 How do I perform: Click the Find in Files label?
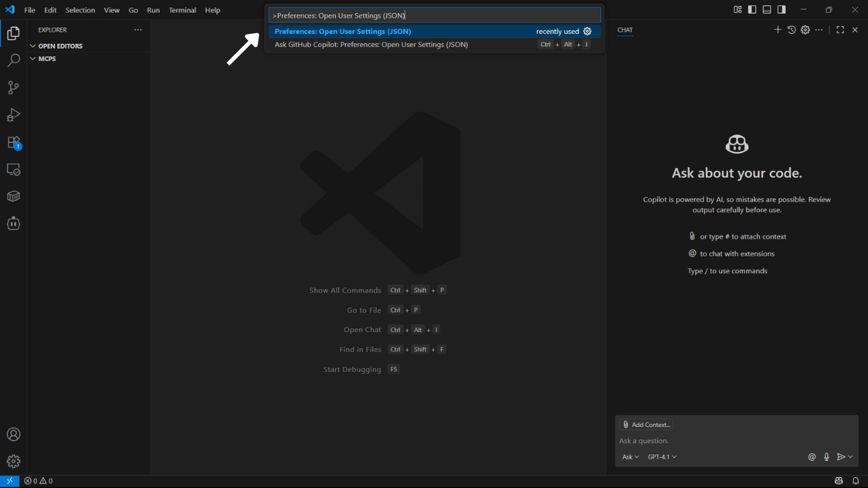360,350
